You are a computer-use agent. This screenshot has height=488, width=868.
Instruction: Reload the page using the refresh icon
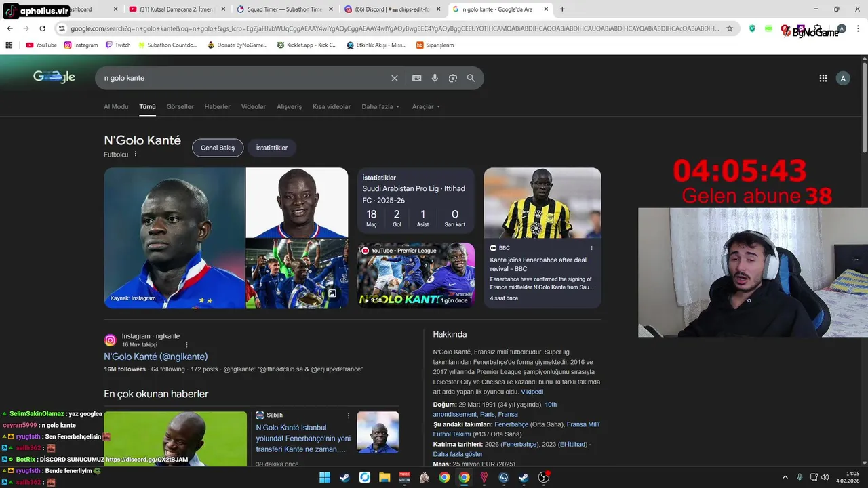click(43, 28)
